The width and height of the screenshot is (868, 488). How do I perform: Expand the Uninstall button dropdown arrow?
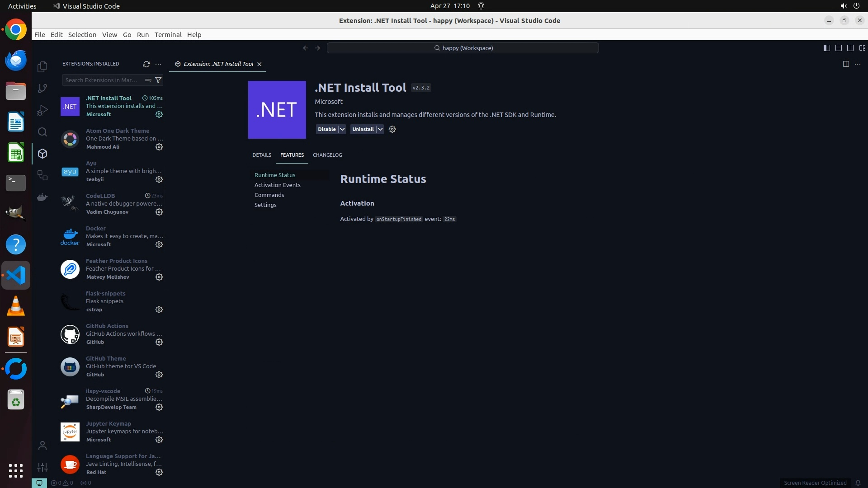(380, 129)
